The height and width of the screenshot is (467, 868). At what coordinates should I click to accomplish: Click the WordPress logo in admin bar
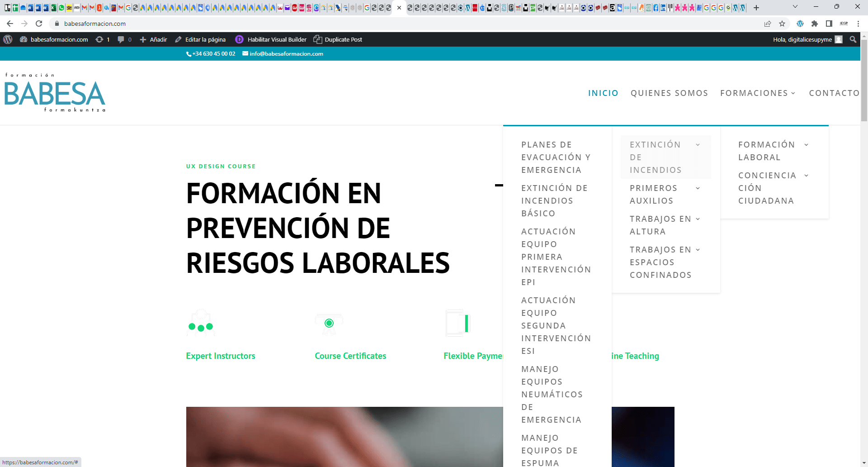coord(8,39)
